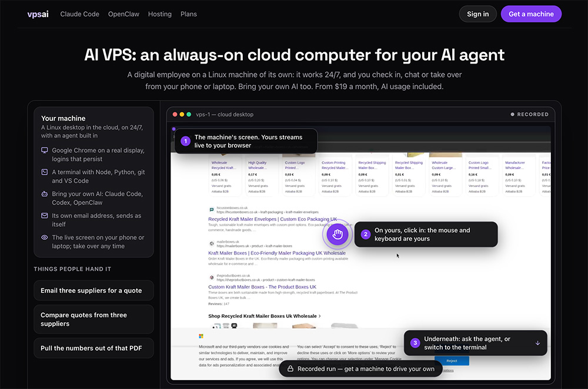
Task: Click the 'Your machine' heading
Action: tap(64, 119)
